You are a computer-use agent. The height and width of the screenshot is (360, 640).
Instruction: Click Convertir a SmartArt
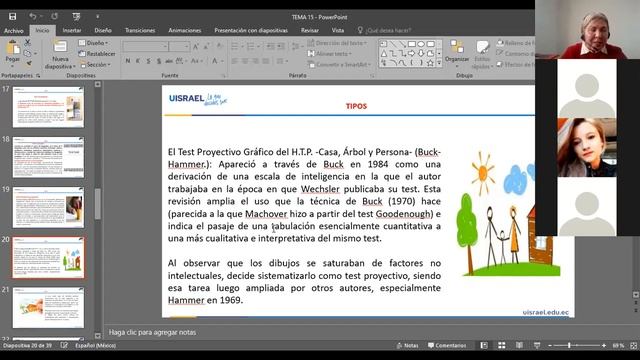coord(340,64)
